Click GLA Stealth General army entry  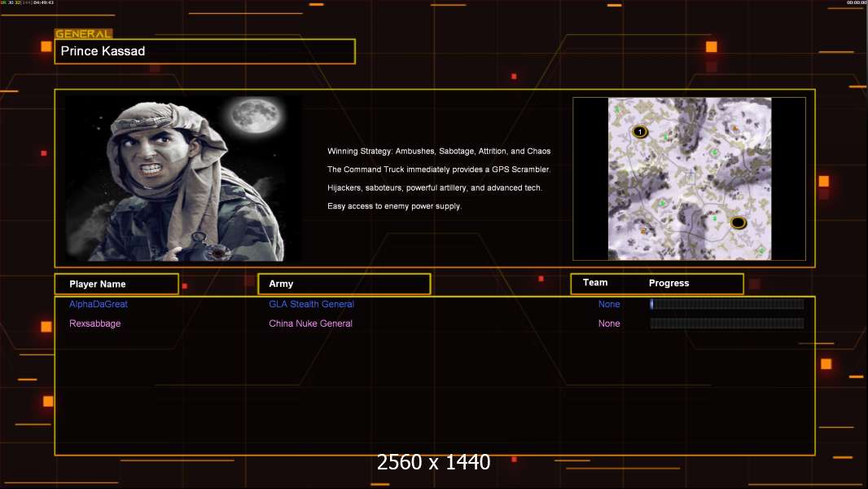coord(311,304)
